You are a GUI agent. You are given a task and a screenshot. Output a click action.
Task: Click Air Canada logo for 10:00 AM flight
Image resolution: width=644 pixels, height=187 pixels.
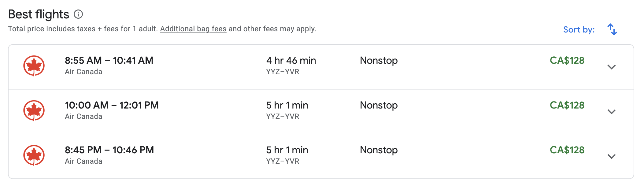[x=34, y=110]
